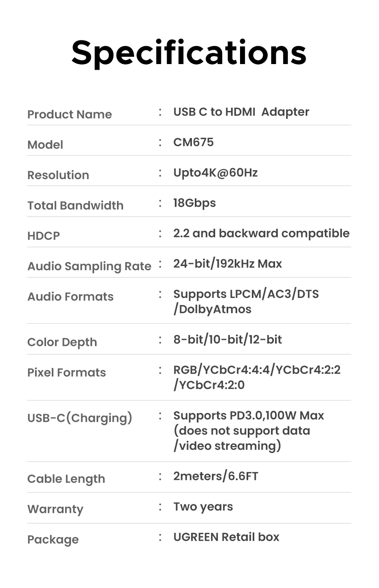Select the 24-bit/192kHz Max value
Screen dimensions: 379x588
(227, 264)
